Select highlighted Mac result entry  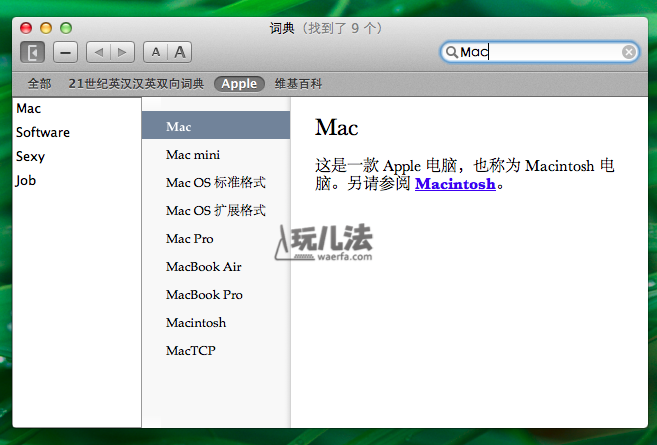point(216,125)
